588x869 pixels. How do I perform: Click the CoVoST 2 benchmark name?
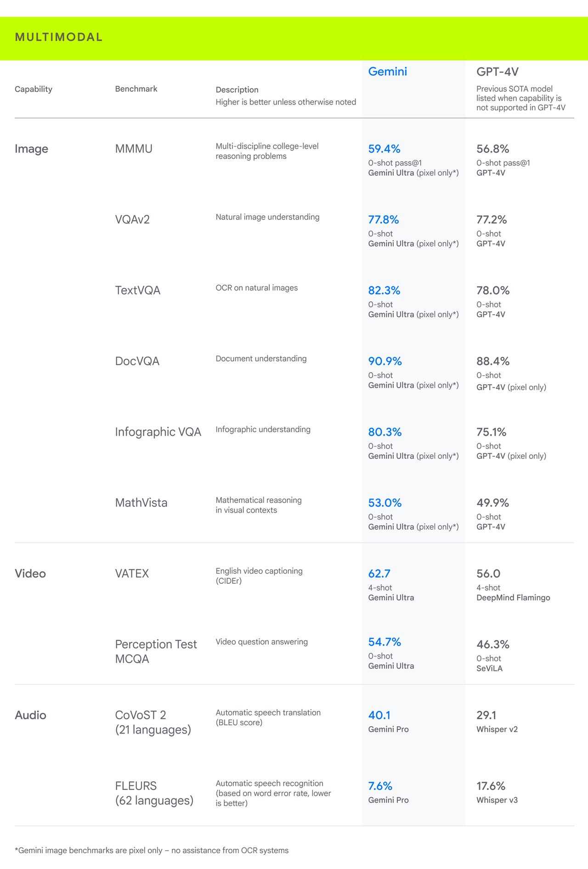tap(141, 715)
